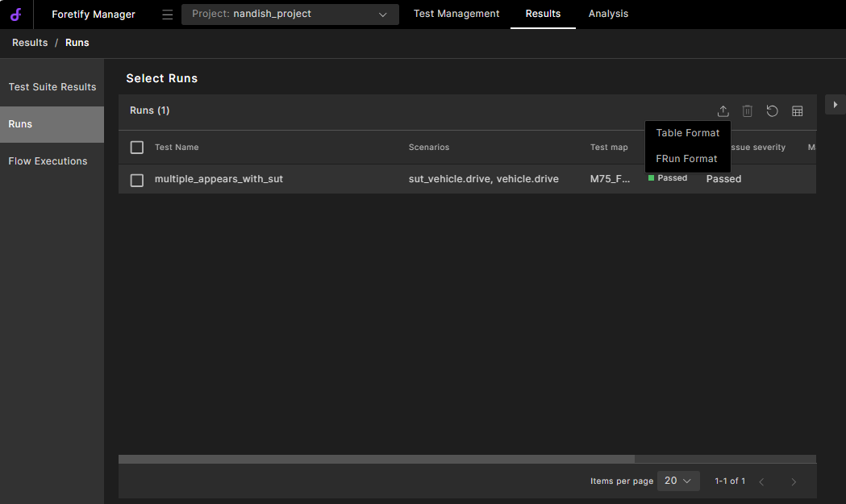Toggle the select all runs checkbox
846x504 pixels.
point(137,148)
